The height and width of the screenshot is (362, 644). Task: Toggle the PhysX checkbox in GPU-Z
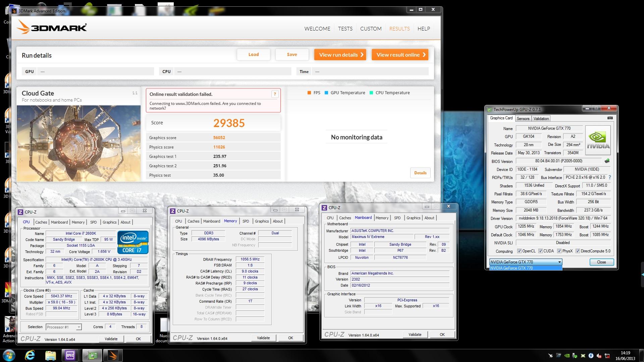click(559, 251)
